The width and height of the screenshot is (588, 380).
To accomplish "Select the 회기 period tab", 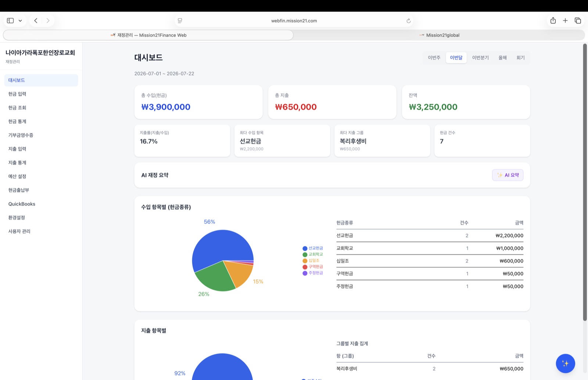I will [x=520, y=58].
